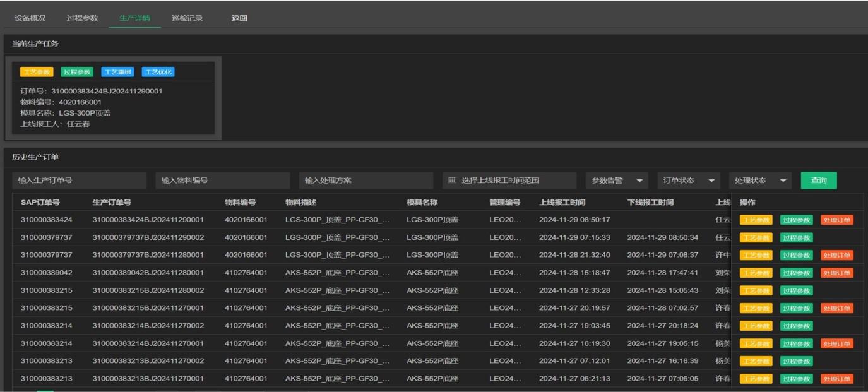Click the blue 工艺重绑 button
Image resolution: width=868 pixels, height=392 pixels.
tap(117, 72)
